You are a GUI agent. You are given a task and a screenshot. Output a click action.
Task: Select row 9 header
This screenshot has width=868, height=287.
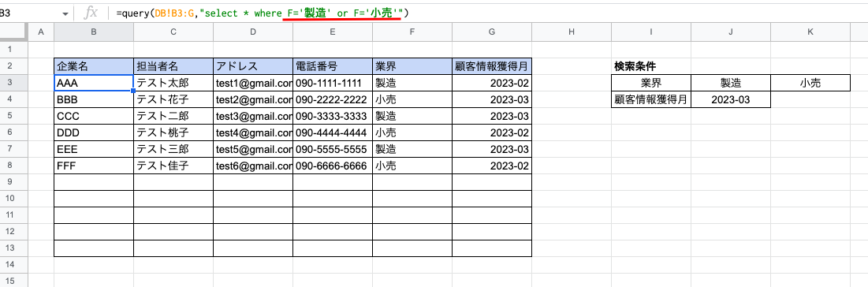point(13,182)
